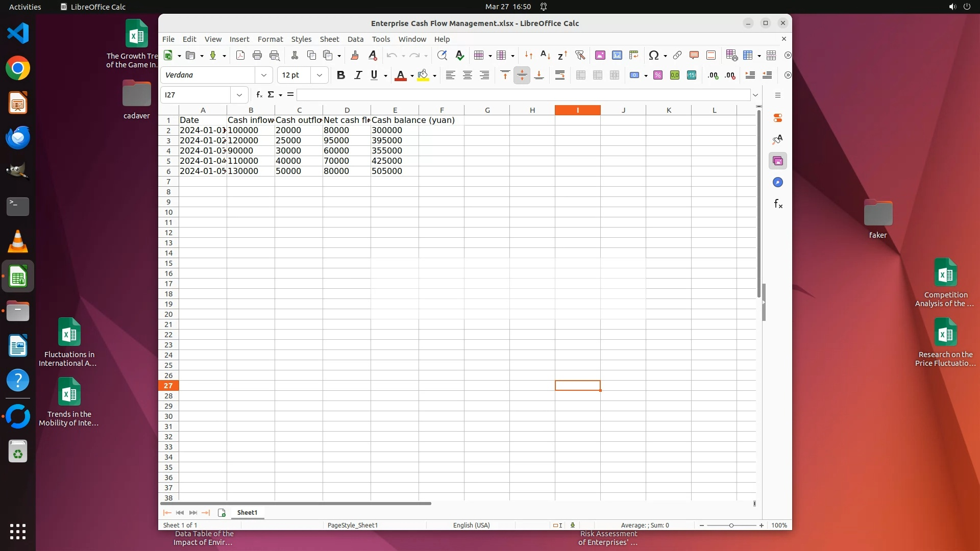Open the font size dropdown list
Viewport: 980px width, 551px height.
click(320, 75)
